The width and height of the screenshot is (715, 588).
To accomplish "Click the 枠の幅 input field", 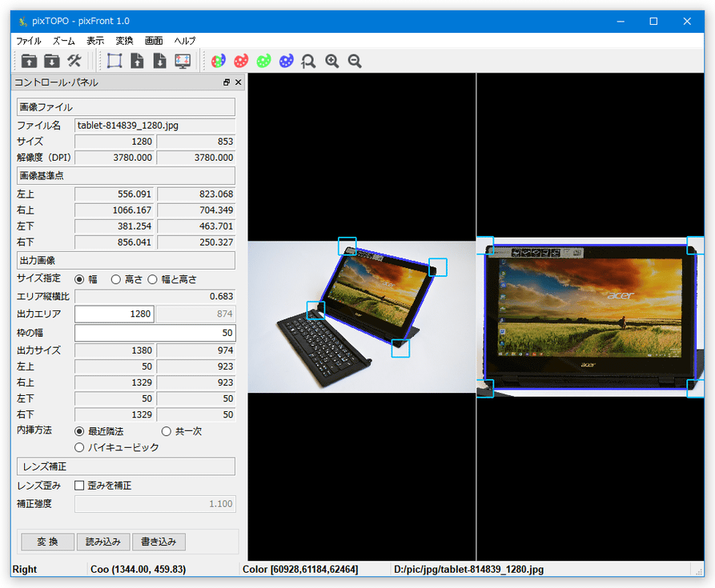I will coord(155,333).
